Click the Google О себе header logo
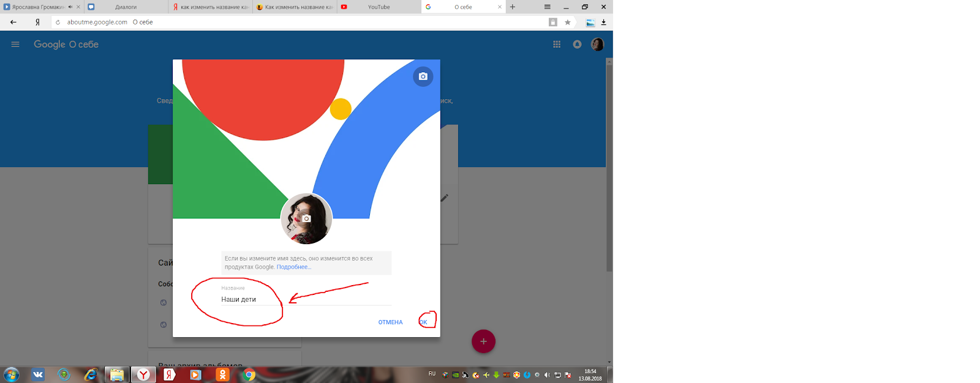The image size is (980, 383). 66,44
